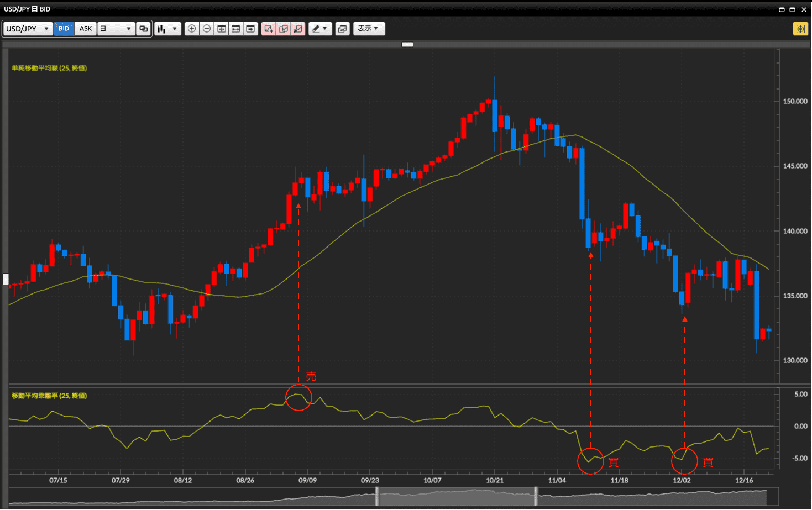Click the left handle of the range navigator
The height and width of the screenshot is (510, 812).
378,496
